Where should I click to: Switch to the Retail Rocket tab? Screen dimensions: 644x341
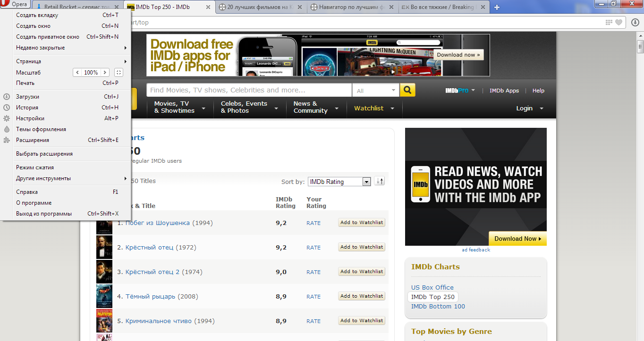click(77, 7)
